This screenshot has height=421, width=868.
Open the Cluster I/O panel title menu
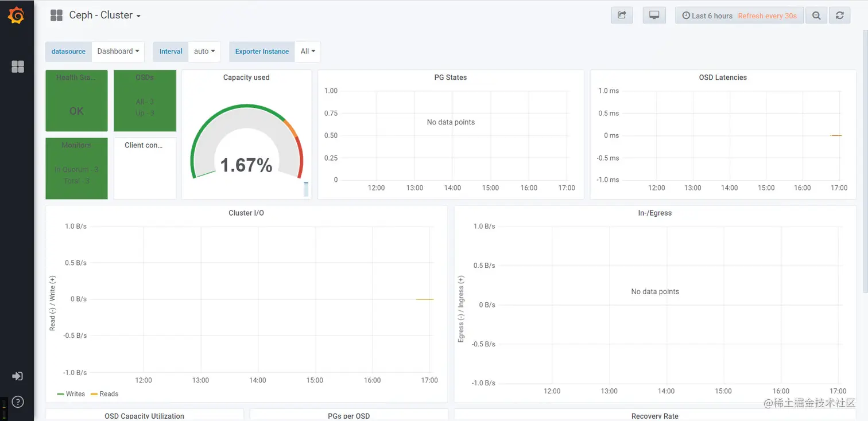[246, 213]
